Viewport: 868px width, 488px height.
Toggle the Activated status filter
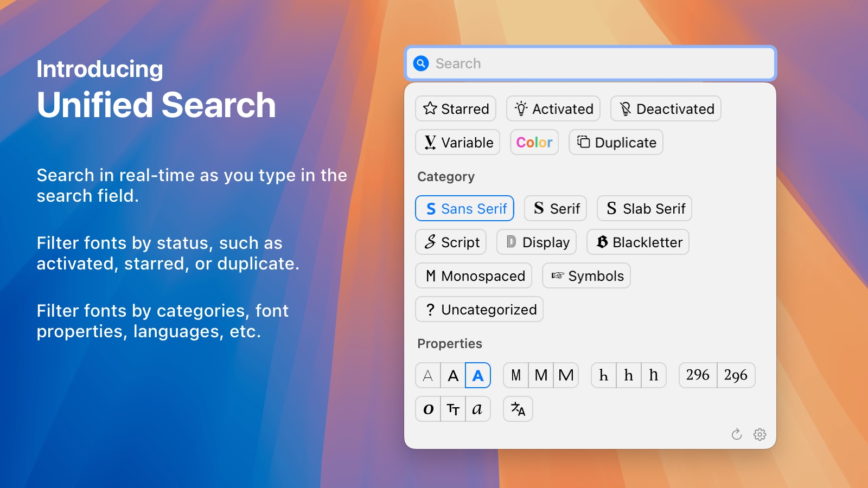point(553,109)
